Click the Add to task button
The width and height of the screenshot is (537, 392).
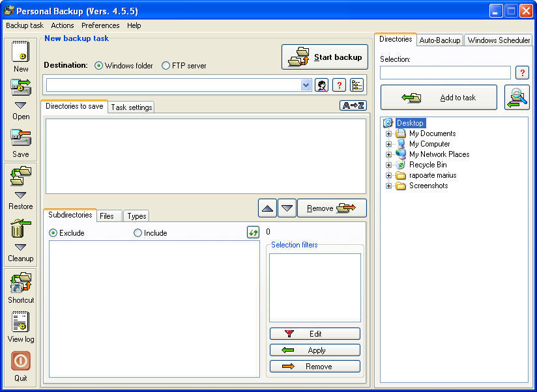tap(439, 98)
